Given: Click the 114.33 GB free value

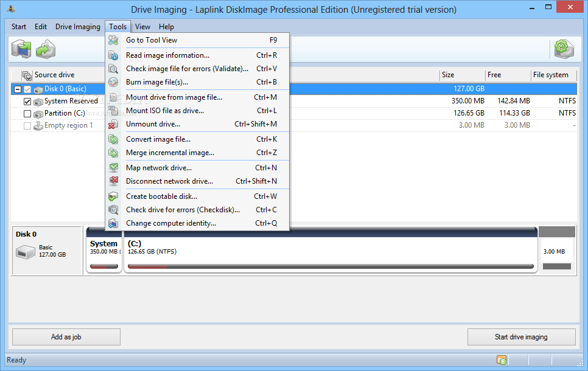Looking at the screenshot, I should (x=514, y=113).
